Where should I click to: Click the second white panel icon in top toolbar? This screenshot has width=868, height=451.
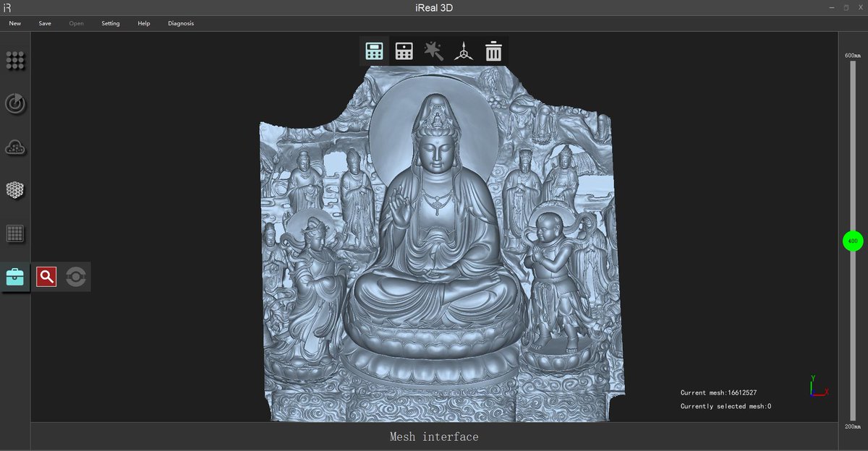point(404,51)
